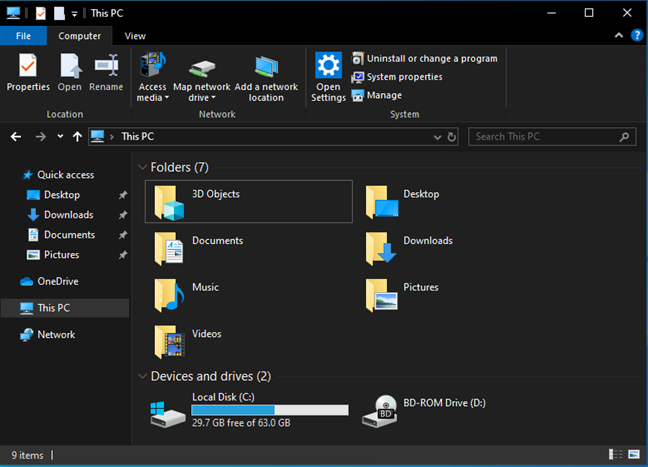Click the address bar showing This PC
648x467 pixels.
click(273, 136)
